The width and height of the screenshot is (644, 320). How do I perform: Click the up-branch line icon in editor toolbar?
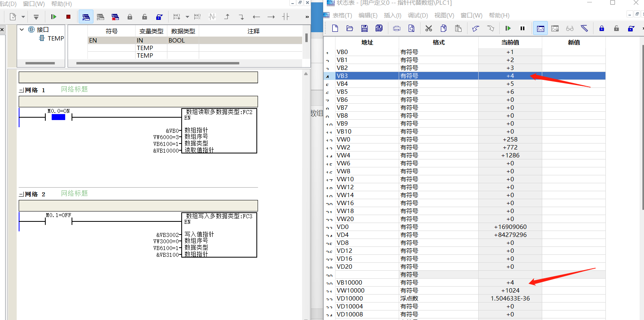tap(227, 17)
